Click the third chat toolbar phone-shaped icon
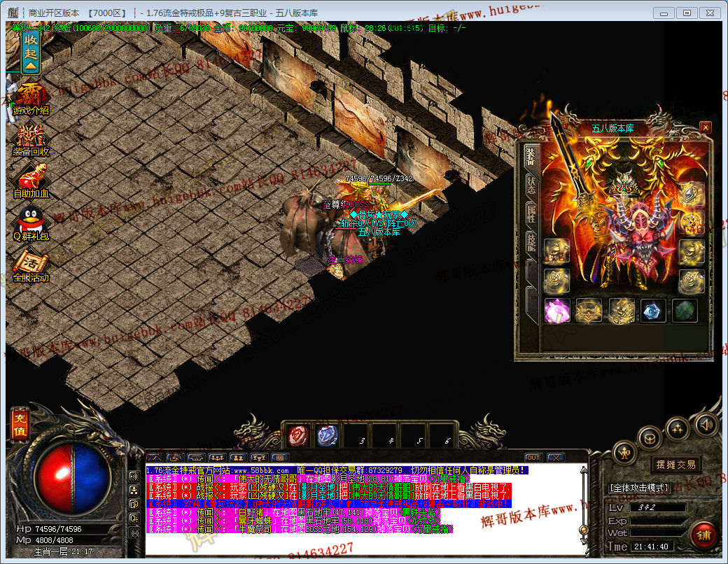Image resolution: width=728 pixels, height=564 pixels. click(196, 458)
